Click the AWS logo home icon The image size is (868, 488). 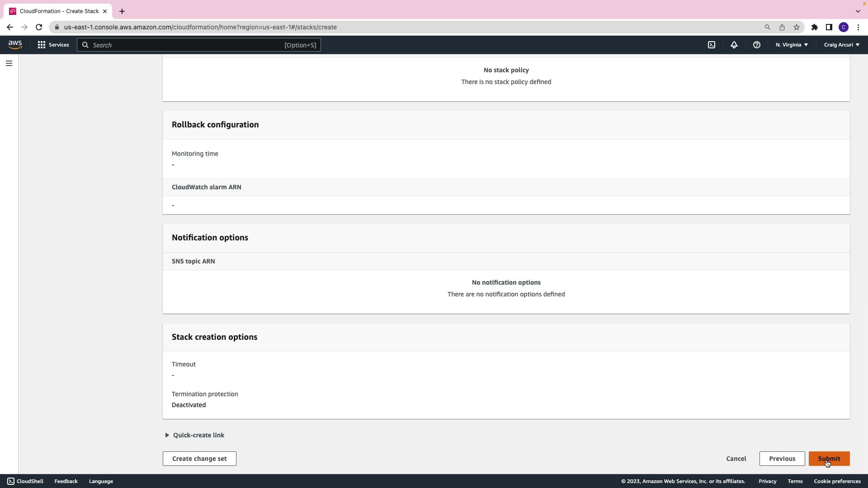pos(15,45)
